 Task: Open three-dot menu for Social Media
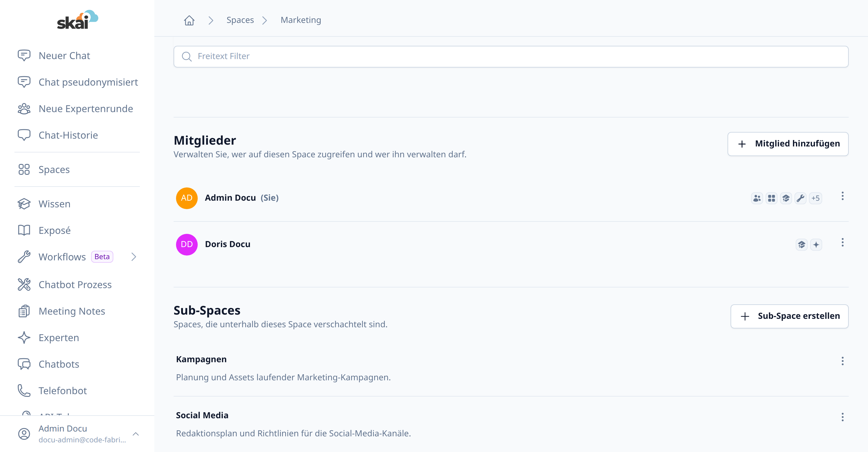842,417
